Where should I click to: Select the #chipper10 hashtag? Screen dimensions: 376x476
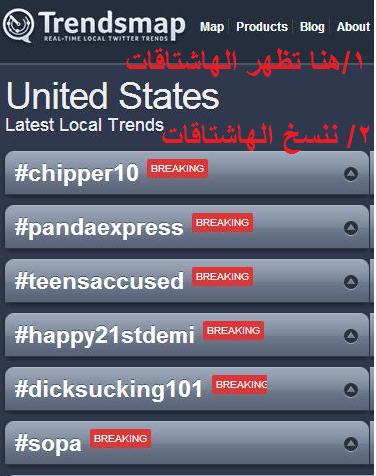77,173
